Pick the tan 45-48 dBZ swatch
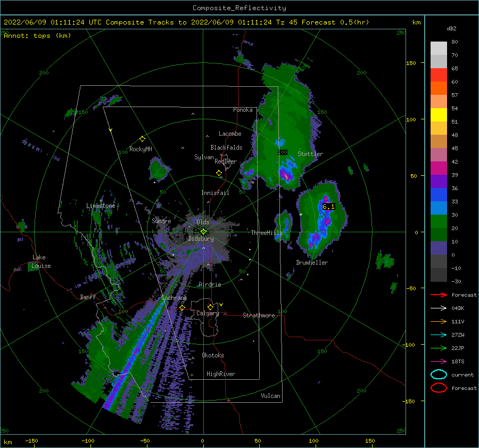 pos(439,142)
